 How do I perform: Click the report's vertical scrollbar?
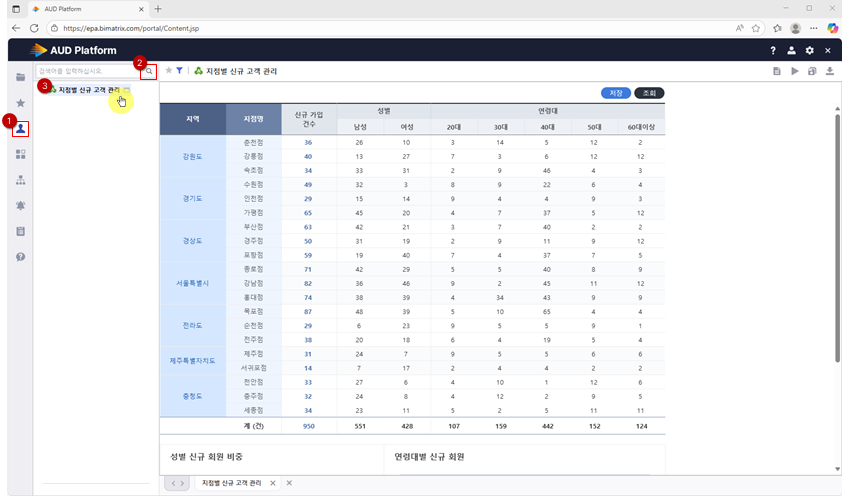(x=835, y=250)
